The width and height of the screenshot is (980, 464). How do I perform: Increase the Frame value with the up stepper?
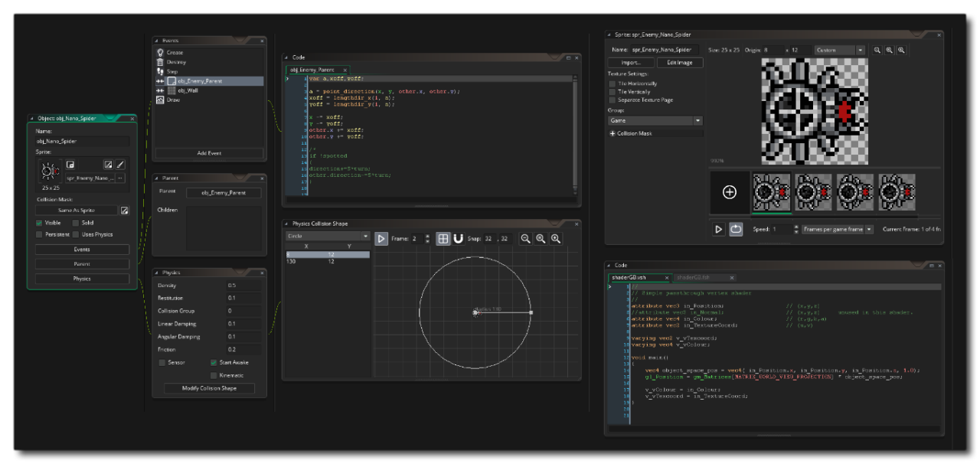(427, 235)
